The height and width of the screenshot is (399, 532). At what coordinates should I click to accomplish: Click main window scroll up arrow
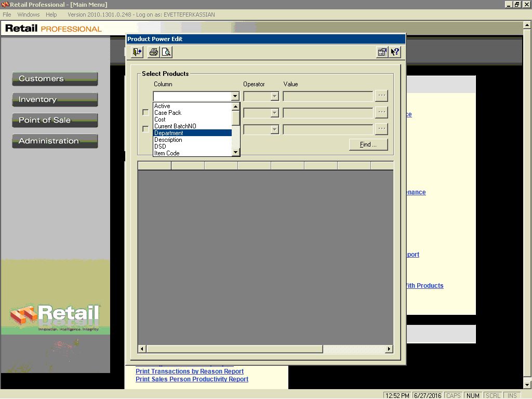point(527,25)
